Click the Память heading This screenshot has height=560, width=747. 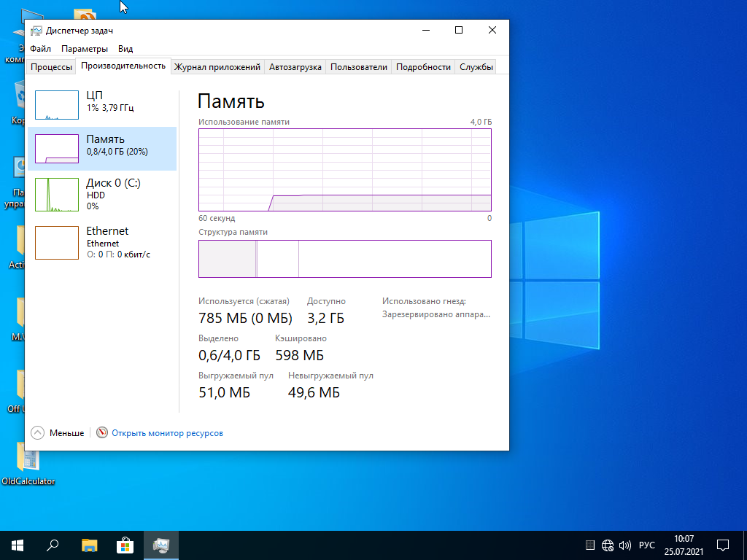coord(231,101)
